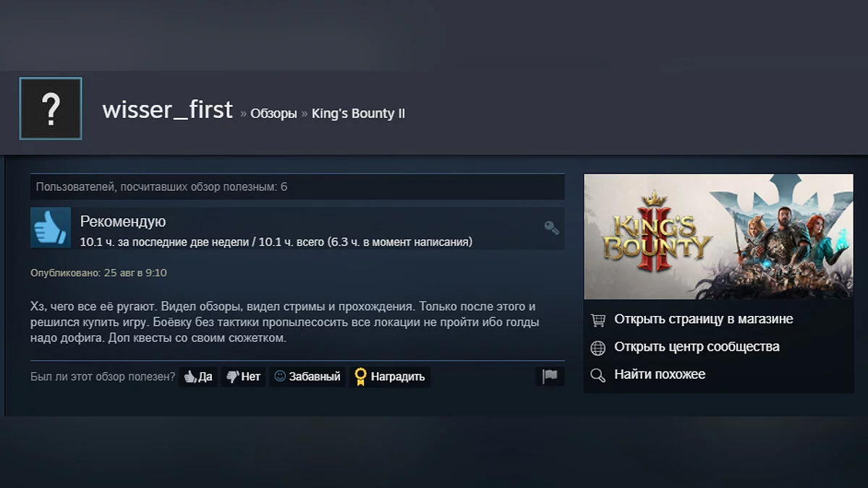Click the globe community hub icon
Screen dimensions: 868x488
click(x=597, y=348)
